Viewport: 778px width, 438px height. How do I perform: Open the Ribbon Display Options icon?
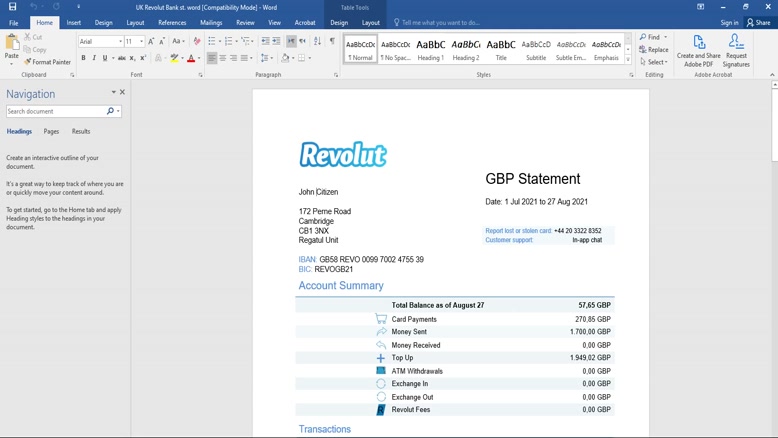coord(701,7)
